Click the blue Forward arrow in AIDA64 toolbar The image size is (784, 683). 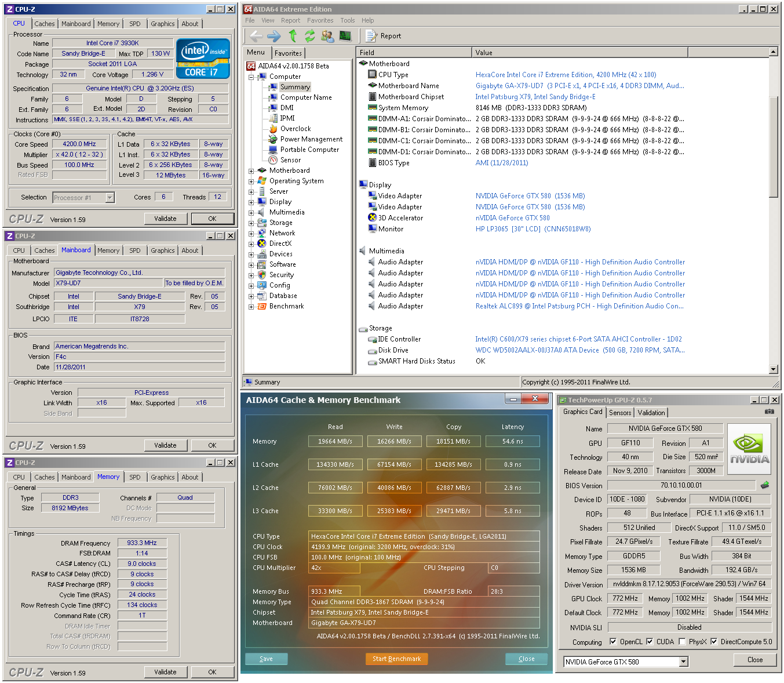[274, 36]
